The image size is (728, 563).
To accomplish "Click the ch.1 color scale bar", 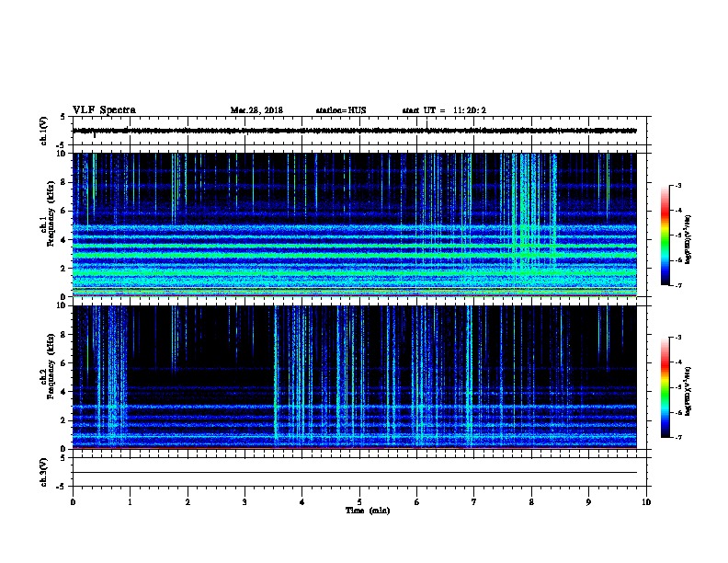I will (x=665, y=236).
